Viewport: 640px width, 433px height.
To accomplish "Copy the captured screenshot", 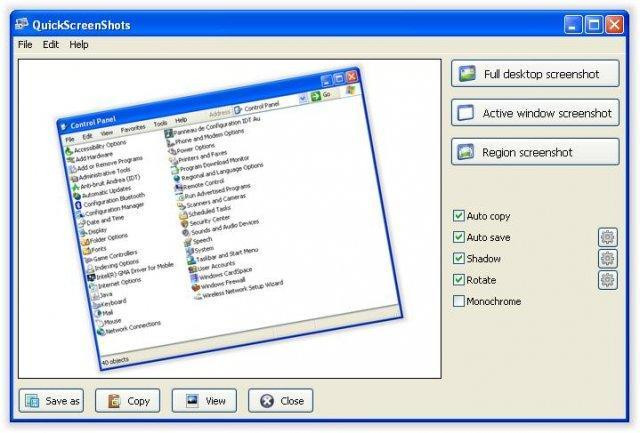I will click(x=128, y=401).
